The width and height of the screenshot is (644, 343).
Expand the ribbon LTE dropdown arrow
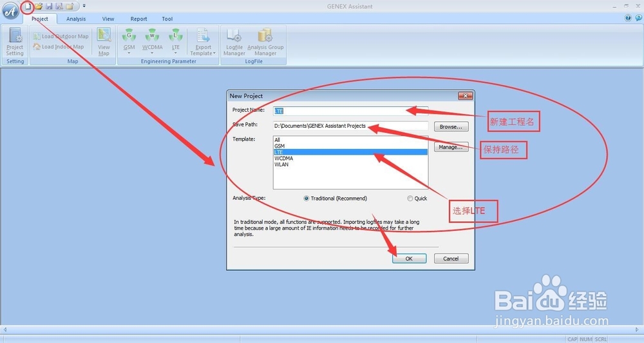(176, 53)
